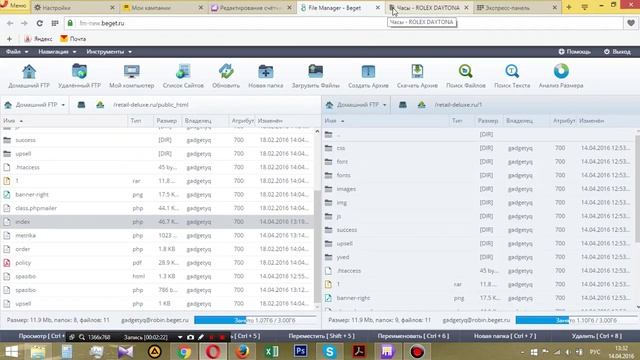Click the left panel disk usage bar
Screen dimensions: 640x360
tap(255, 320)
